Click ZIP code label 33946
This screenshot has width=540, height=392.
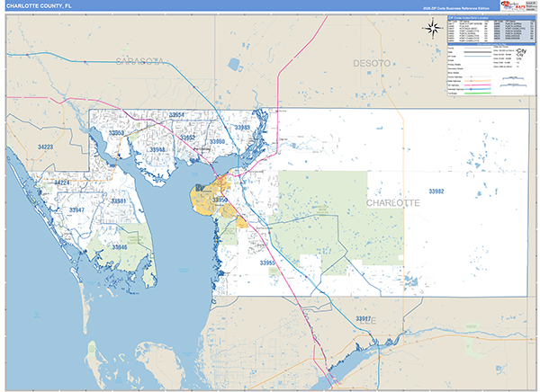click(x=120, y=247)
